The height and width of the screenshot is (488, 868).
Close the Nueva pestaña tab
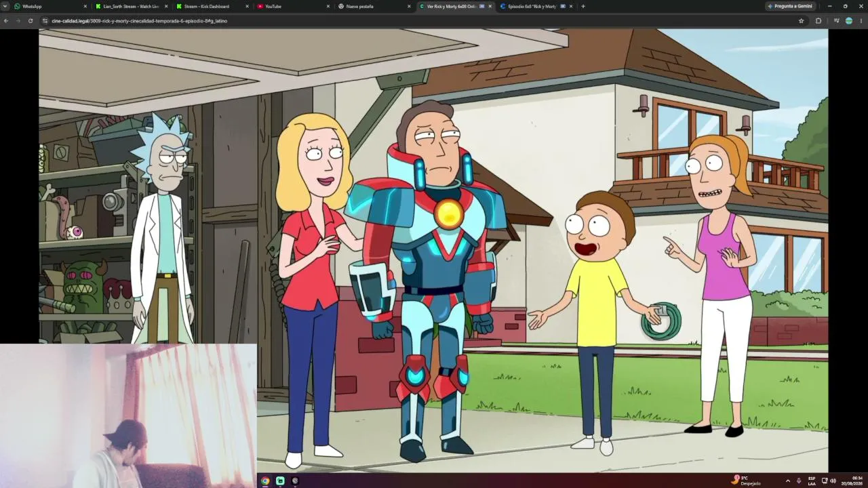[x=409, y=6]
